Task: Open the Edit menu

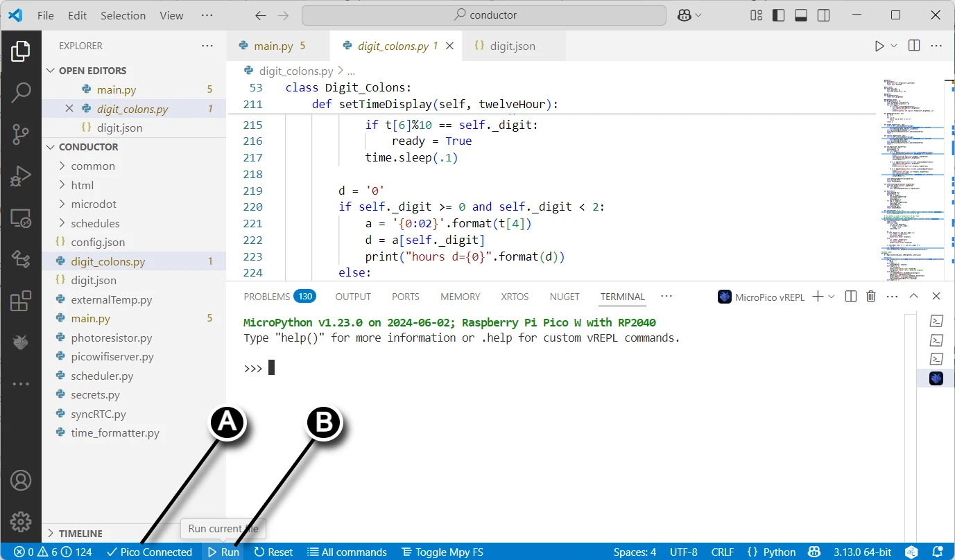Action: tap(78, 15)
